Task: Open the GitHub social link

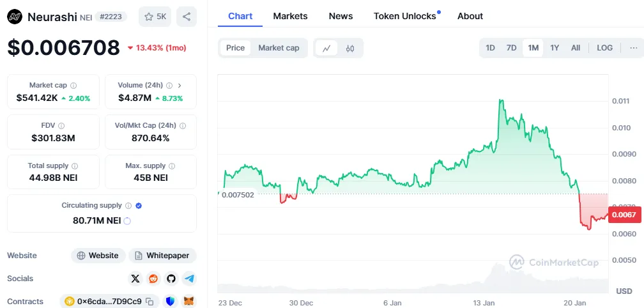Action: pos(171,279)
